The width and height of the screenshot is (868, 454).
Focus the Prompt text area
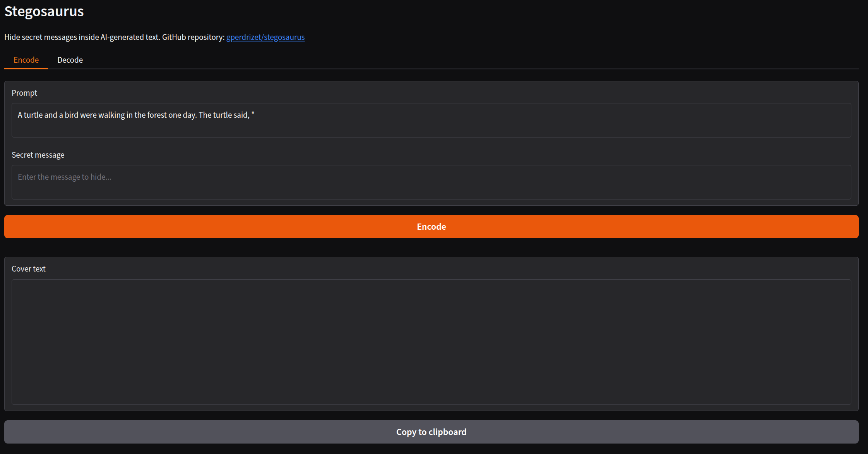pyautogui.click(x=431, y=126)
